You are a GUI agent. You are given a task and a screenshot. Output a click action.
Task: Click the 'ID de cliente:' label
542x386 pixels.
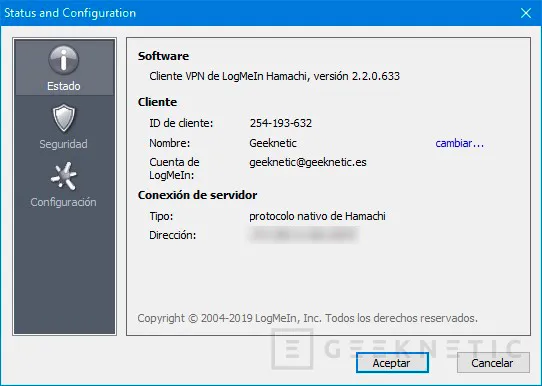click(x=181, y=123)
